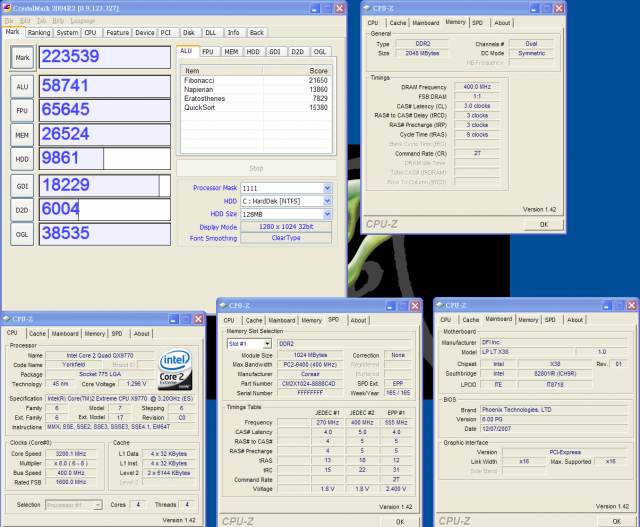Open the Processor Mask dropdown

(327, 188)
